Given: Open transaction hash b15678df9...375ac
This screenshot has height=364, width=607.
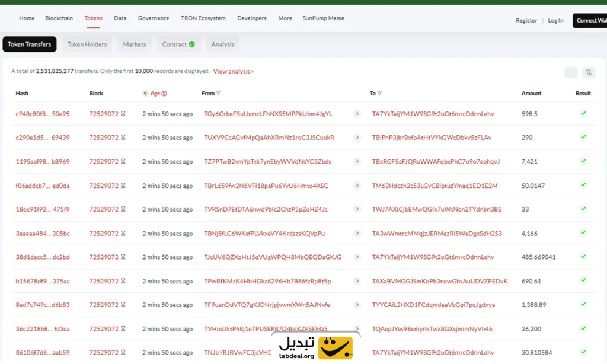Looking at the screenshot, I should coord(43,281).
